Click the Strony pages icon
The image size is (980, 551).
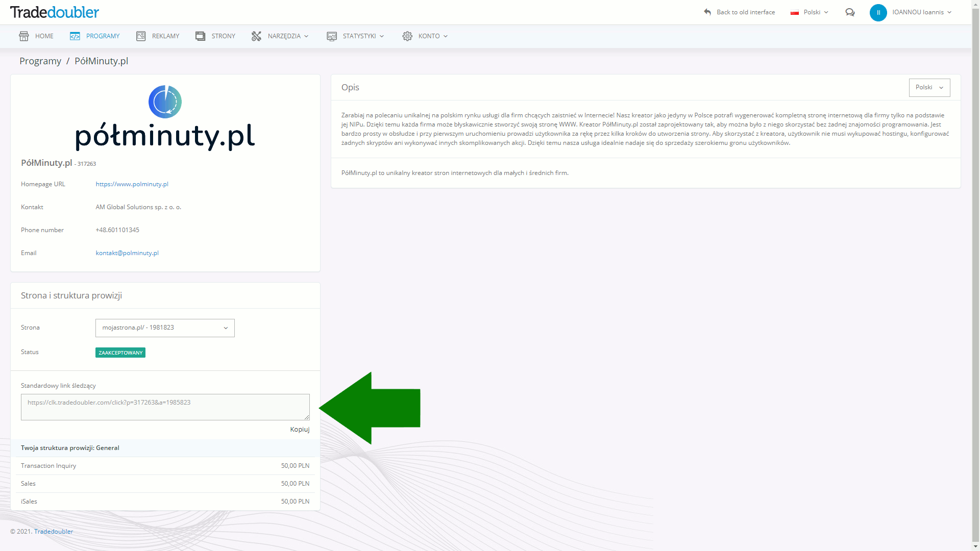(200, 36)
